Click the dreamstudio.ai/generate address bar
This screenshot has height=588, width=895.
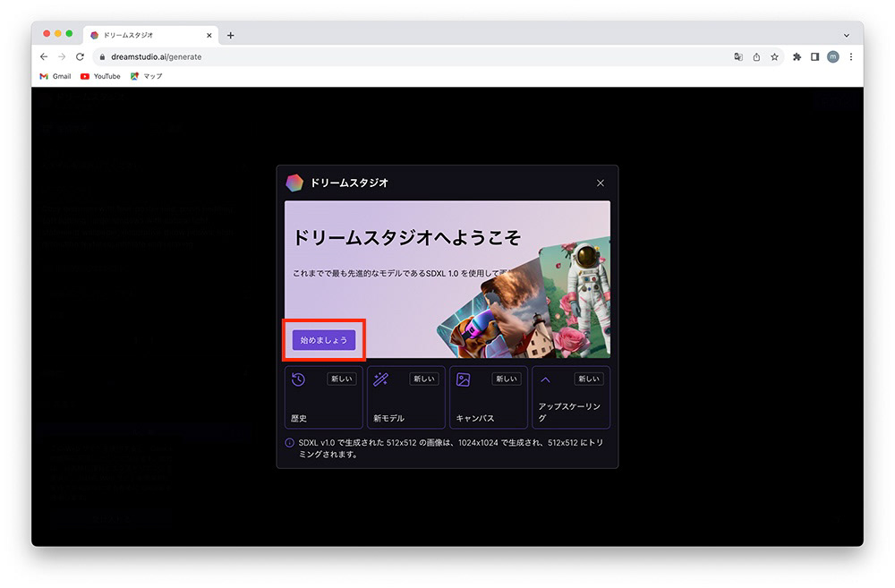click(x=439, y=56)
